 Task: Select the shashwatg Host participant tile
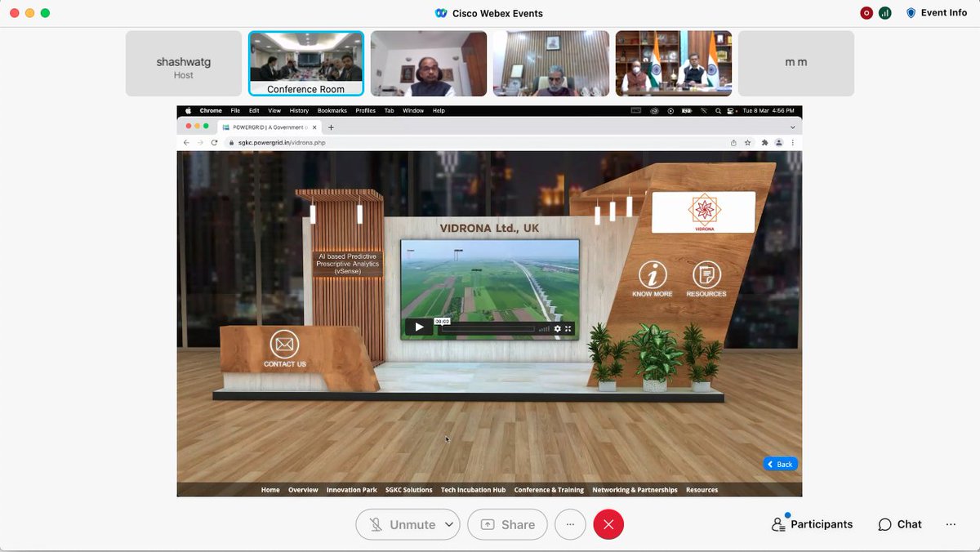[x=184, y=64]
